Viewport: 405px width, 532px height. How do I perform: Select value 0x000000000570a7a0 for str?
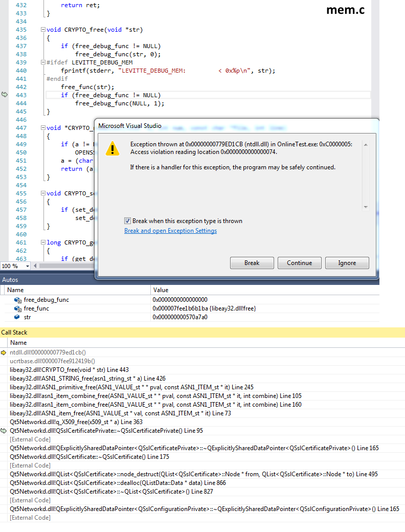(x=180, y=317)
